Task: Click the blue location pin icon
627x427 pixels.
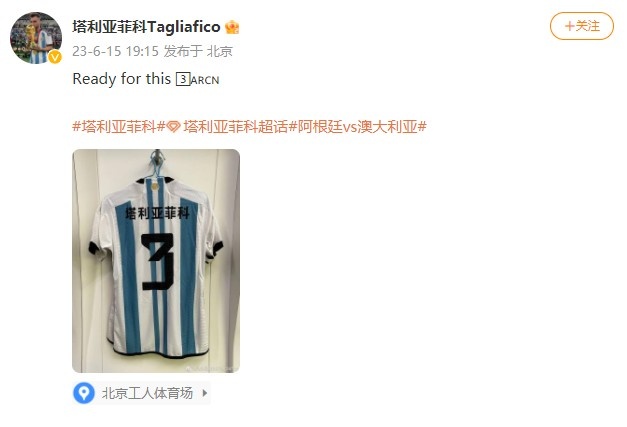Action: 84,393
